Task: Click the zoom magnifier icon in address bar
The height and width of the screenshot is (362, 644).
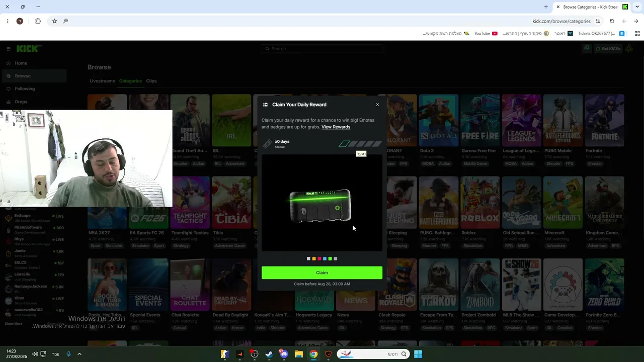Action: 65,21
